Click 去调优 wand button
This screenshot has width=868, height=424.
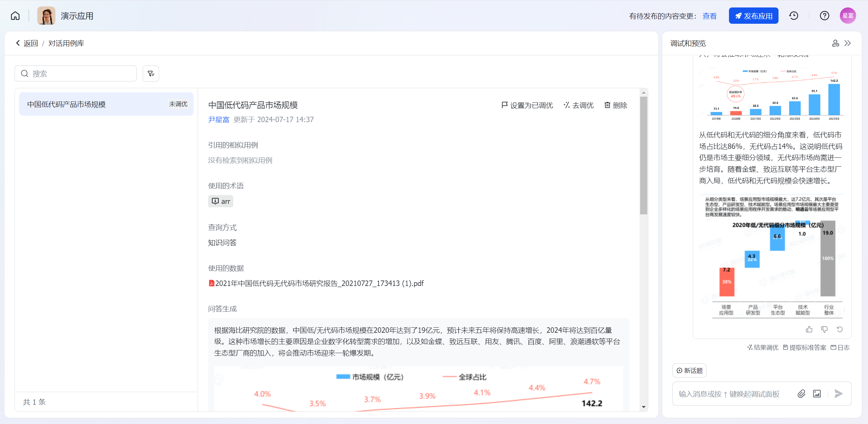point(579,105)
